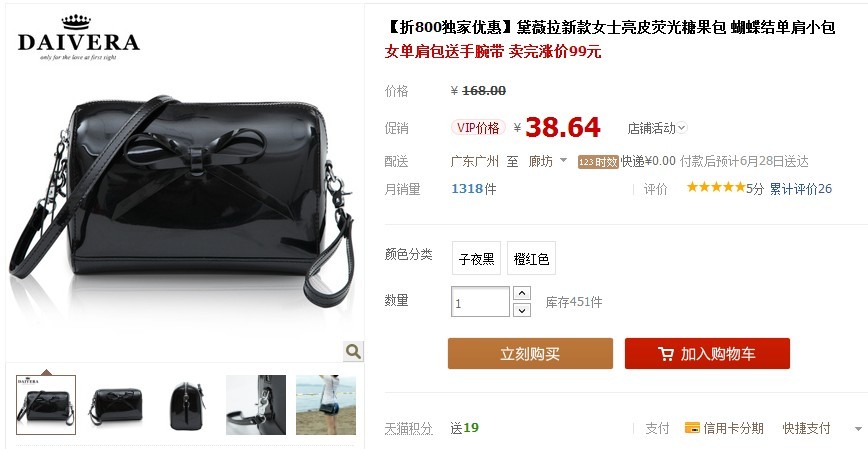
Task: Select the 橙红色 color option
Action: coord(531,258)
